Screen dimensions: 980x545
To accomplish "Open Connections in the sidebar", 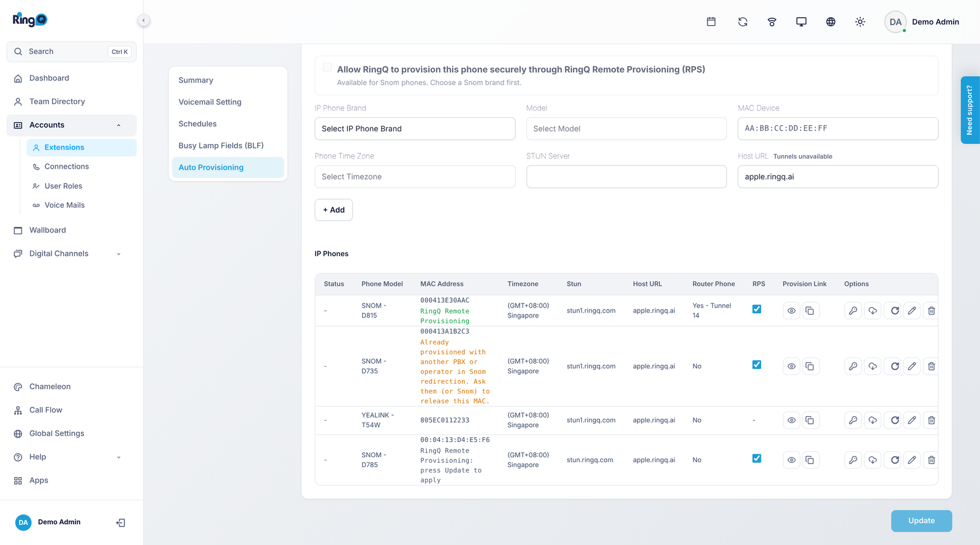I will click(x=81, y=167).
